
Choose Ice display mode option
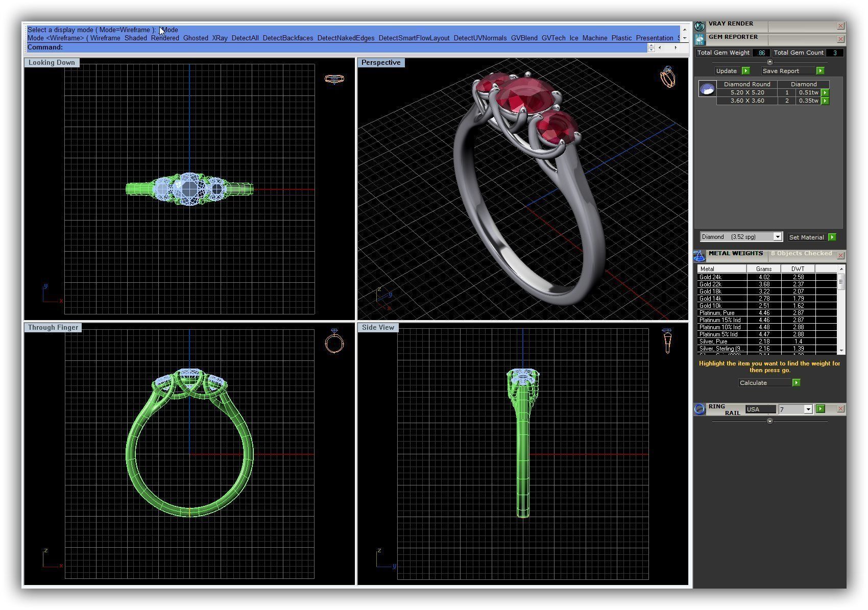(574, 38)
